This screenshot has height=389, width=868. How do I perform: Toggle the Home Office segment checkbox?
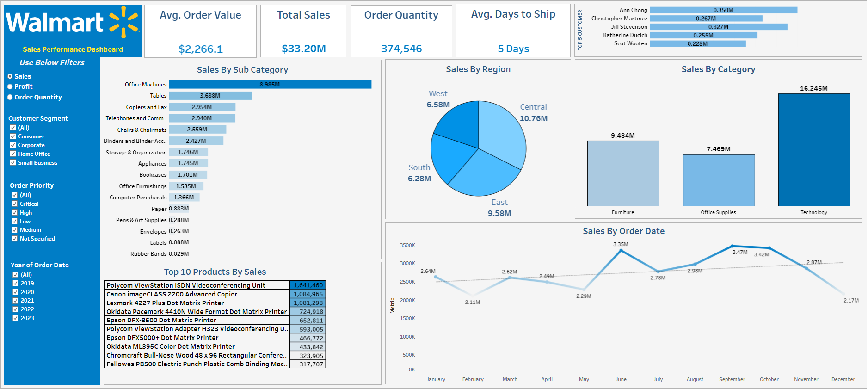coord(13,154)
